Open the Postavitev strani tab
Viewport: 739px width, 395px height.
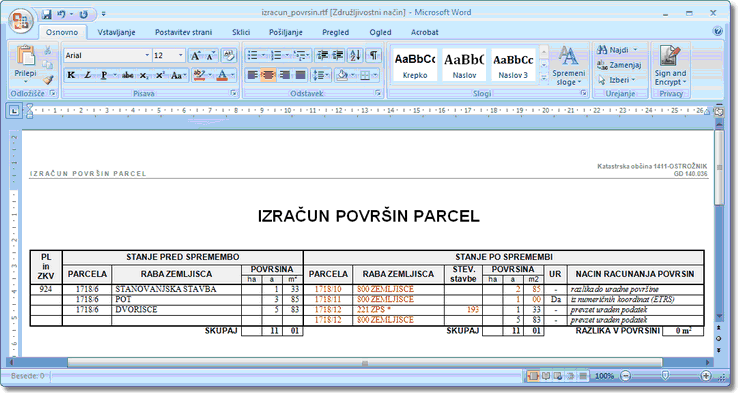pos(183,32)
